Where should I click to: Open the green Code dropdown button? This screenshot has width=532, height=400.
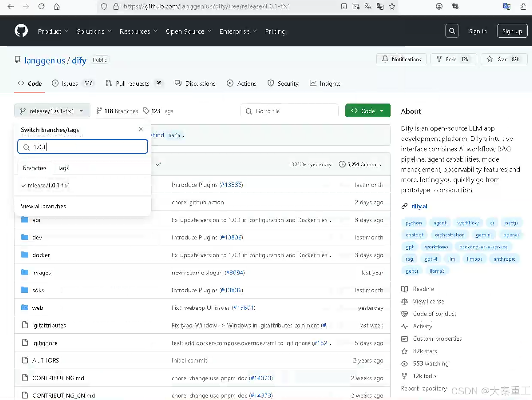[x=368, y=111]
